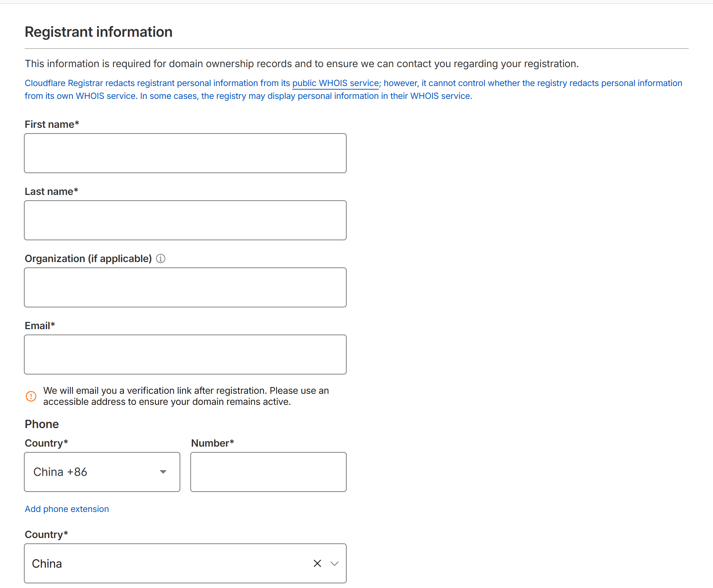Click the Phone section heading
Screen dimensions: 713x588
tap(42, 424)
